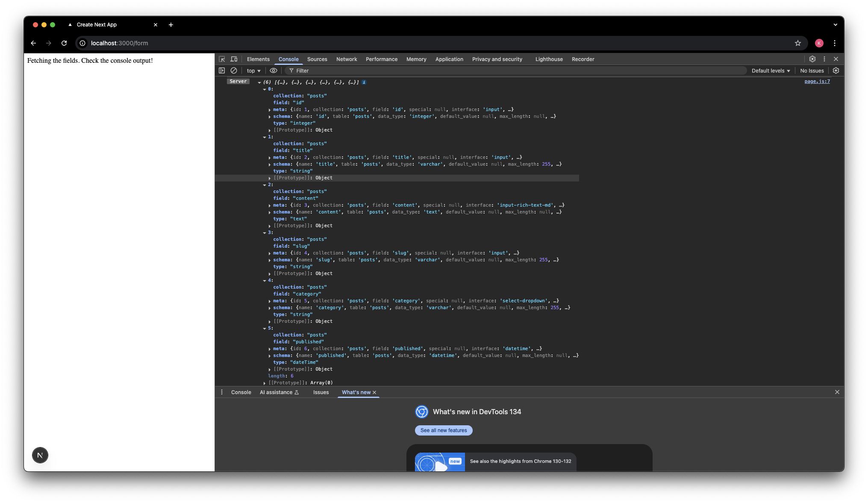The width and height of the screenshot is (868, 503).
Task: Toggle the Console sidebar panel
Action: point(222,70)
